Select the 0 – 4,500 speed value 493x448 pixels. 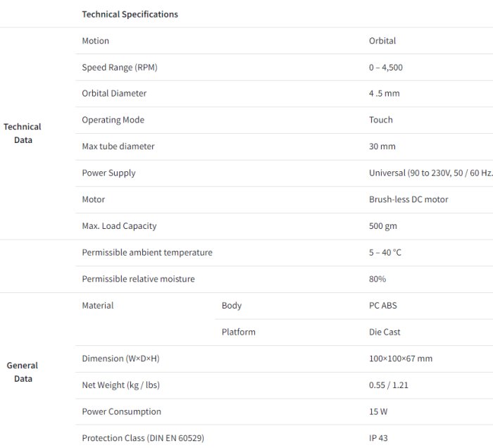tap(386, 68)
